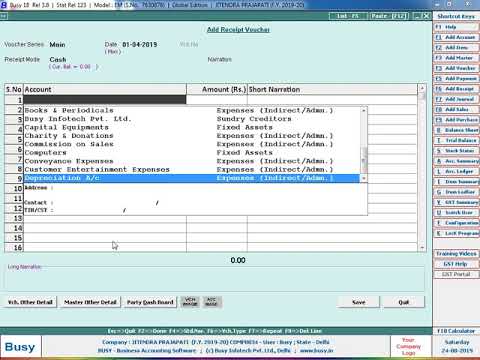Open F10 Calculator

(x=456, y=331)
